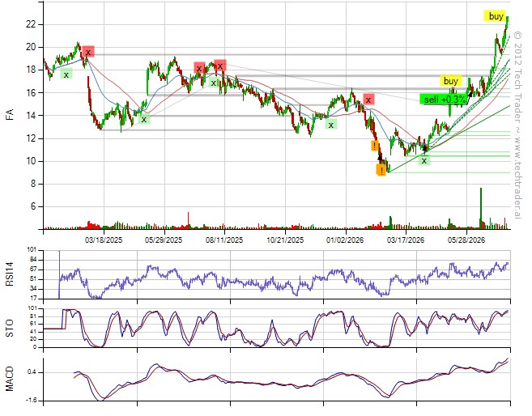532x416 pixels.
Task: Click the STO indicator title
Action: [x=10, y=329]
